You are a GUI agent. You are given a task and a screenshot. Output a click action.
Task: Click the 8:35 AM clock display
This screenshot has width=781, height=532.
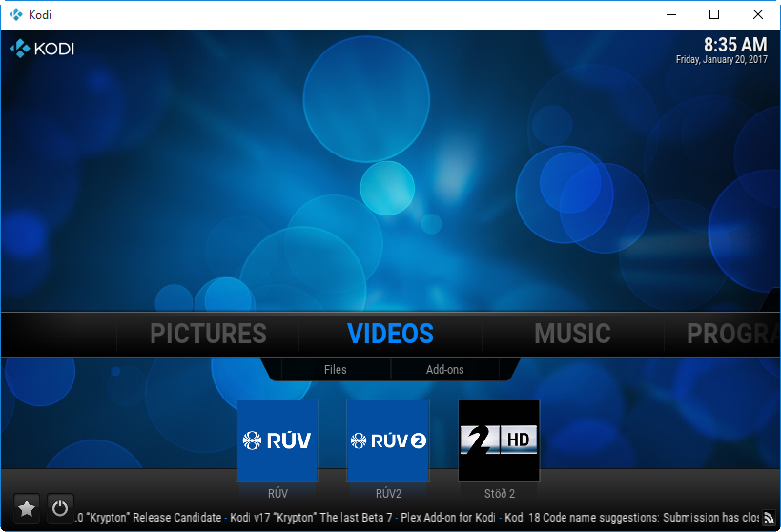[x=734, y=45]
